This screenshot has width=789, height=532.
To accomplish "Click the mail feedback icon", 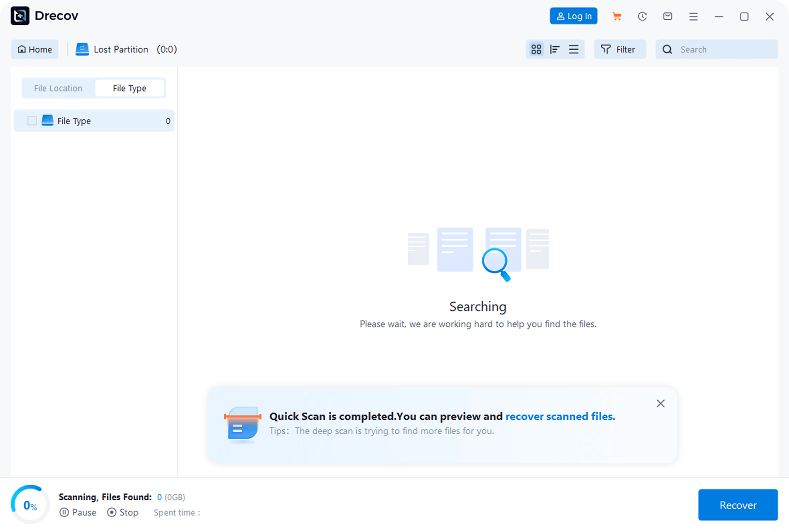I will pyautogui.click(x=668, y=17).
